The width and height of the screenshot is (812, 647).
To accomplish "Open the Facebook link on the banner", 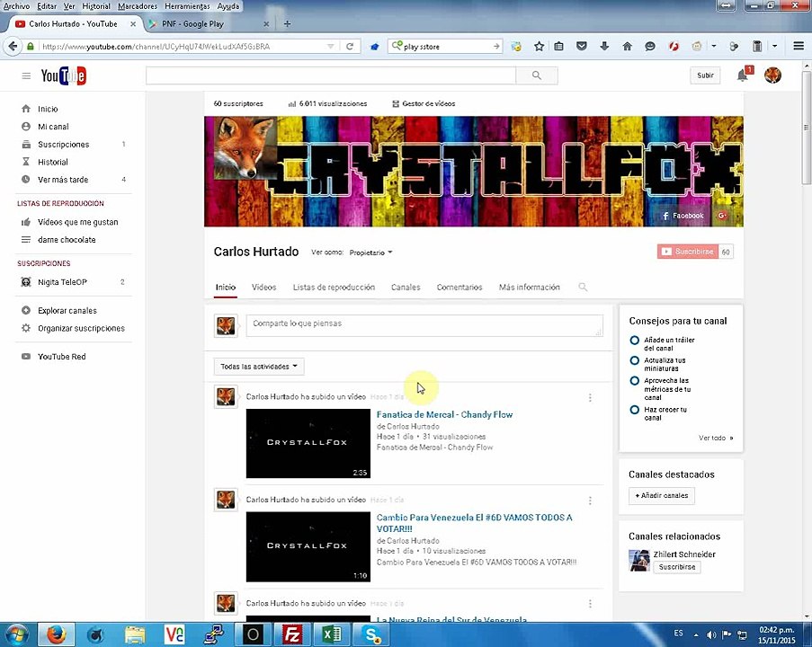I will tap(683, 216).
